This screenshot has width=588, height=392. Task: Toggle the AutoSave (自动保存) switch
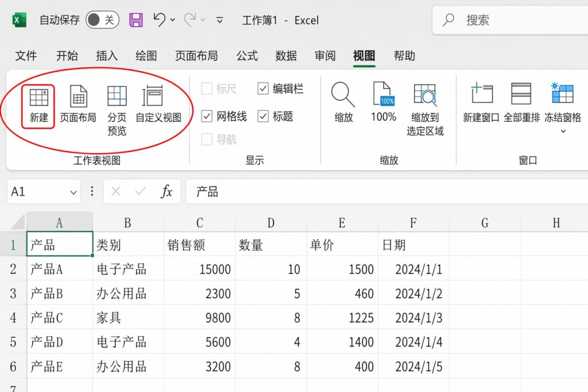[102, 20]
